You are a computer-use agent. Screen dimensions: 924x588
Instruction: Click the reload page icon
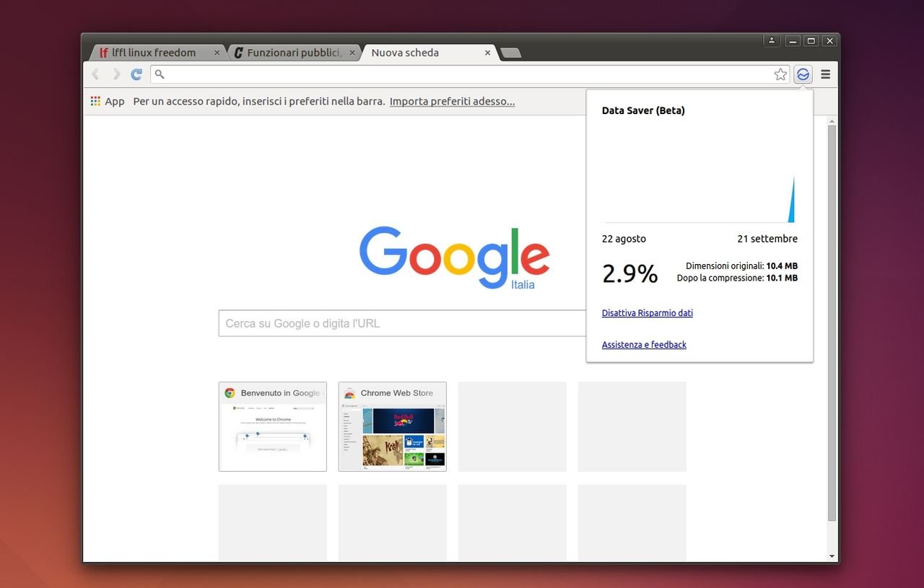pyautogui.click(x=136, y=74)
